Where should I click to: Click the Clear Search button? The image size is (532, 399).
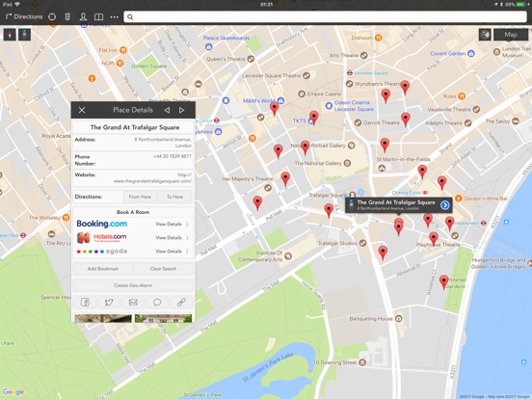pyautogui.click(x=163, y=269)
